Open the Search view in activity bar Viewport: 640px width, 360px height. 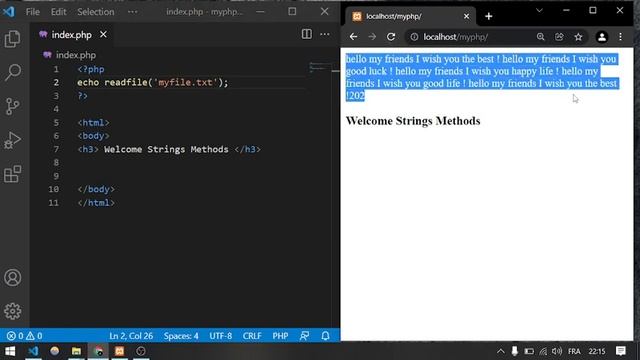click(x=13, y=72)
